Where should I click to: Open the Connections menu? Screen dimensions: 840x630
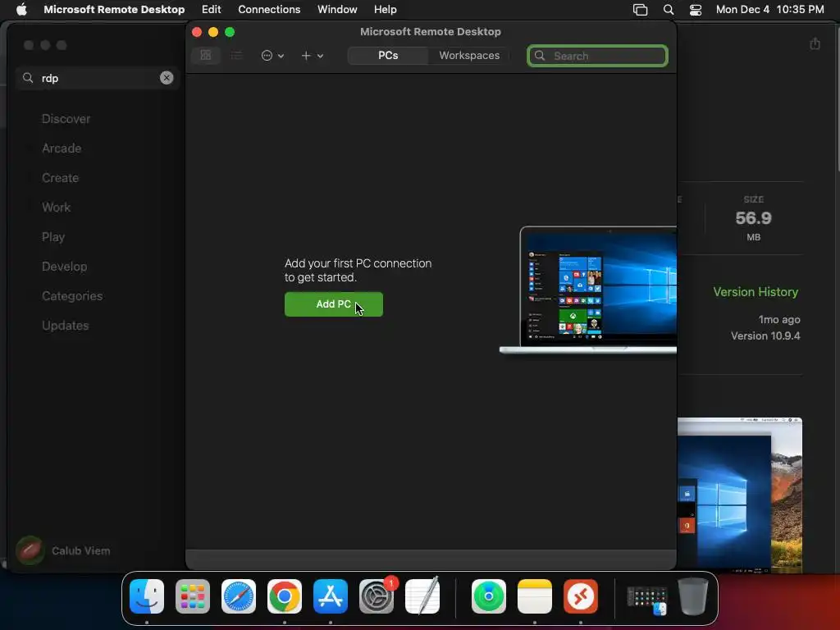click(269, 10)
